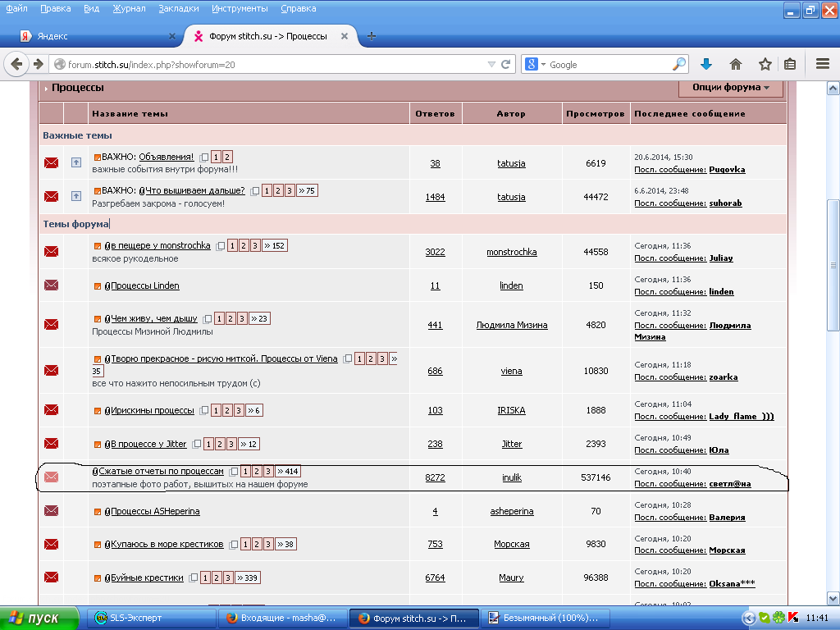This screenshot has width=840, height=630.
Task: Open the search engine dropdown next to Google
Action: tap(536, 64)
